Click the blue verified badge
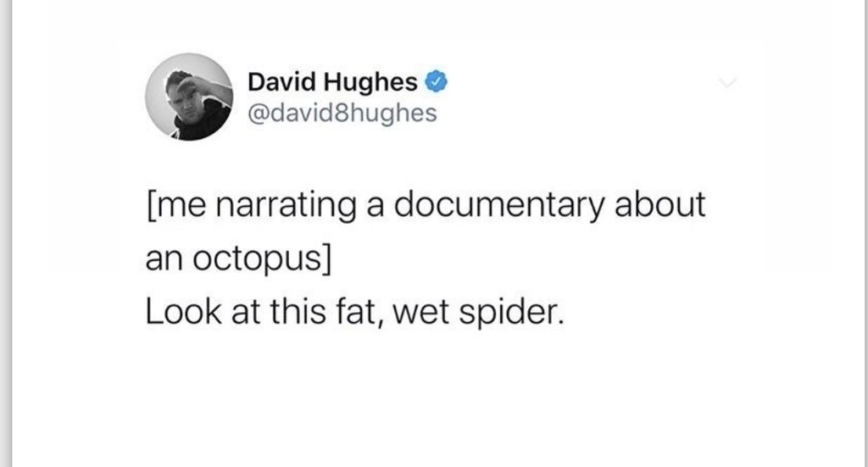Image resolution: width=868 pixels, height=467 pixels. [437, 82]
